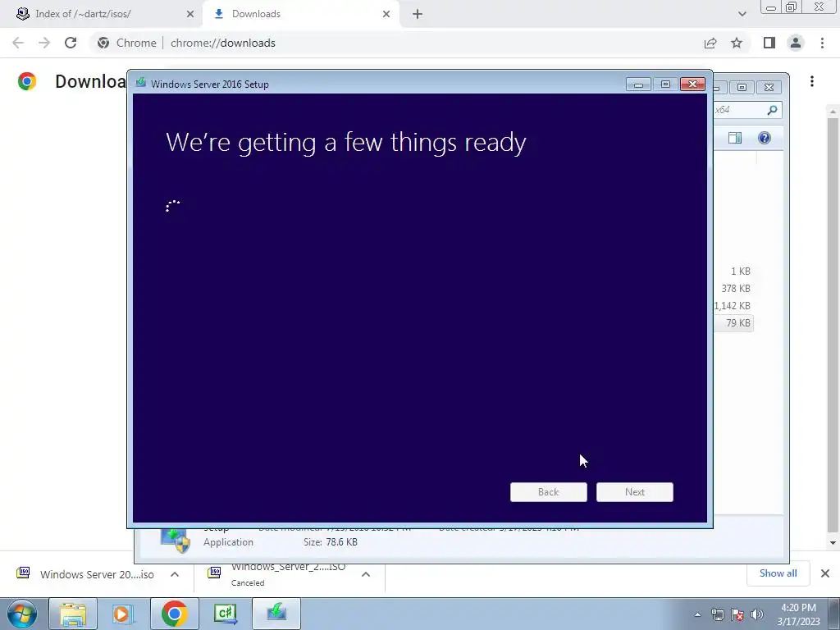Image resolution: width=840 pixels, height=630 pixels.
Task: Click the Chrome logo on Downloads page
Action: click(x=27, y=81)
